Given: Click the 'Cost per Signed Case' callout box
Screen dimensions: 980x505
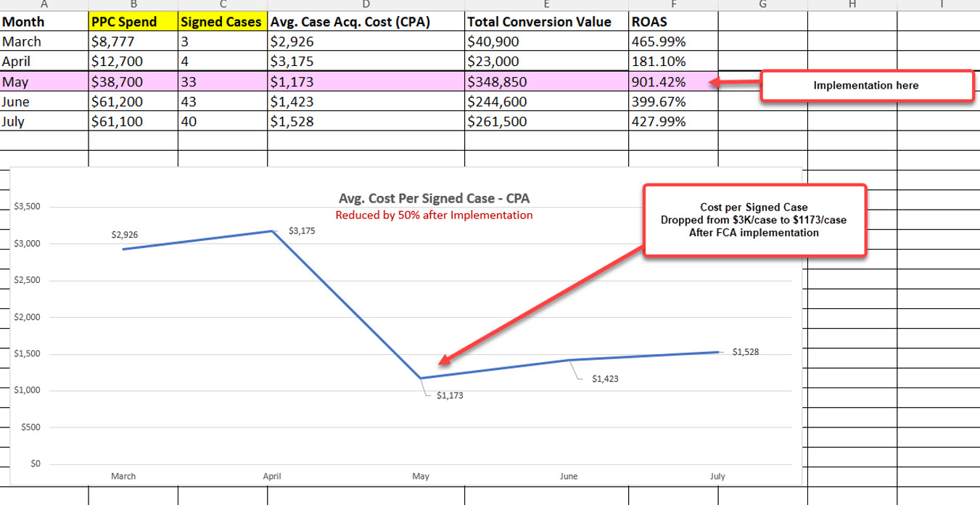Looking at the screenshot, I should pyautogui.click(x=754, y=220).
